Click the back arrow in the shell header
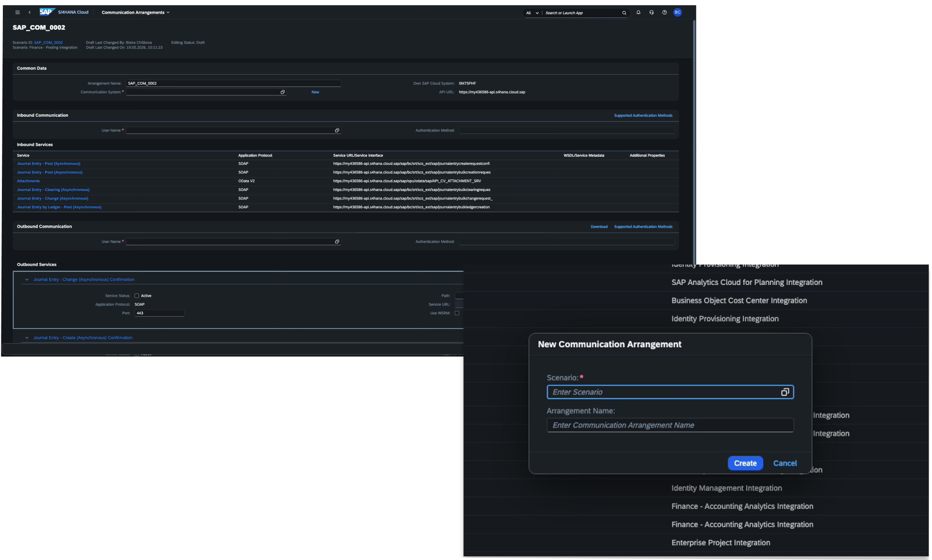 click(29, 12)
